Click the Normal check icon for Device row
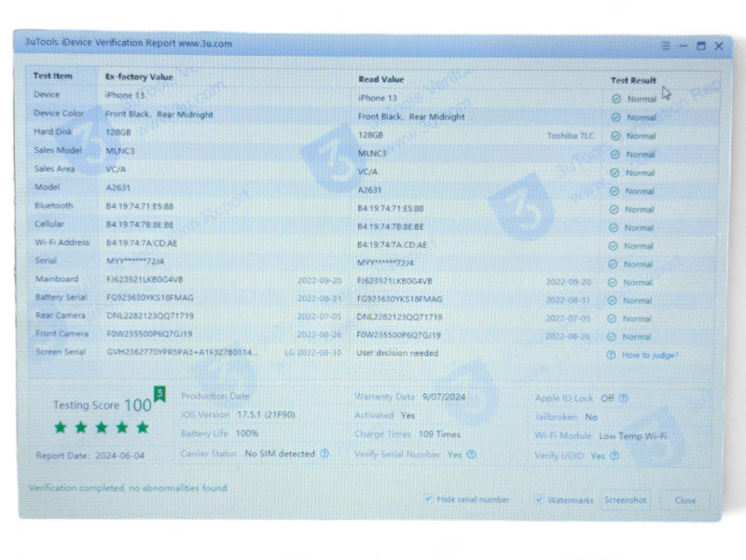 pyautogui.click(x=616, y=99)
